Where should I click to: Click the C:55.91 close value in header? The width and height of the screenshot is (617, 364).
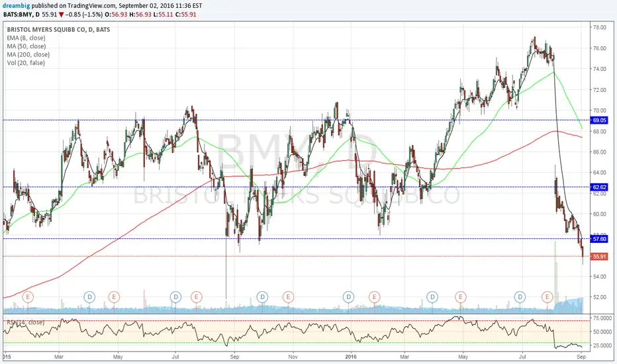coord(186,15)
